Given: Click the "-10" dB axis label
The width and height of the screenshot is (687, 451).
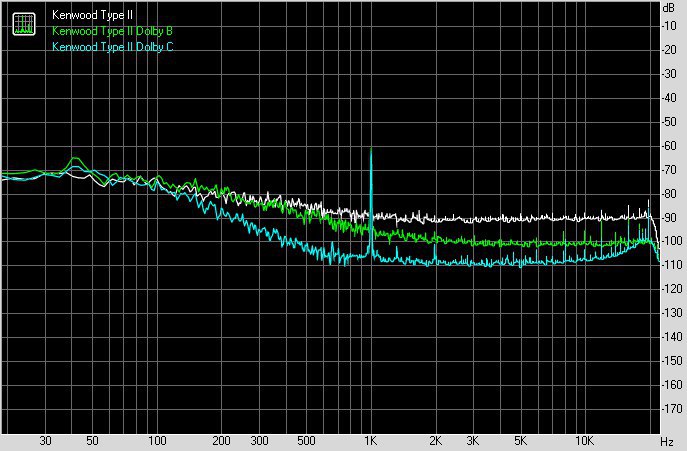Looking at the screenshot, I should [x=669, y=26].
